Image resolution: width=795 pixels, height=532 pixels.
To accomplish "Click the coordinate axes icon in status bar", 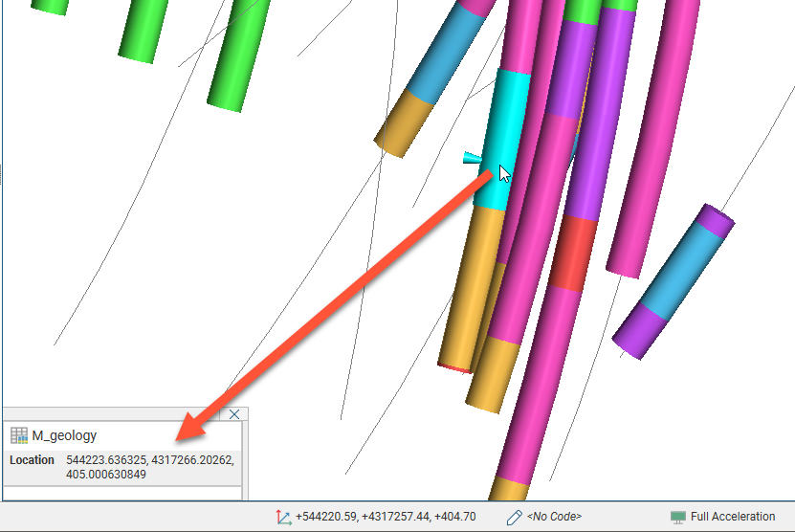I will point(283,517).
